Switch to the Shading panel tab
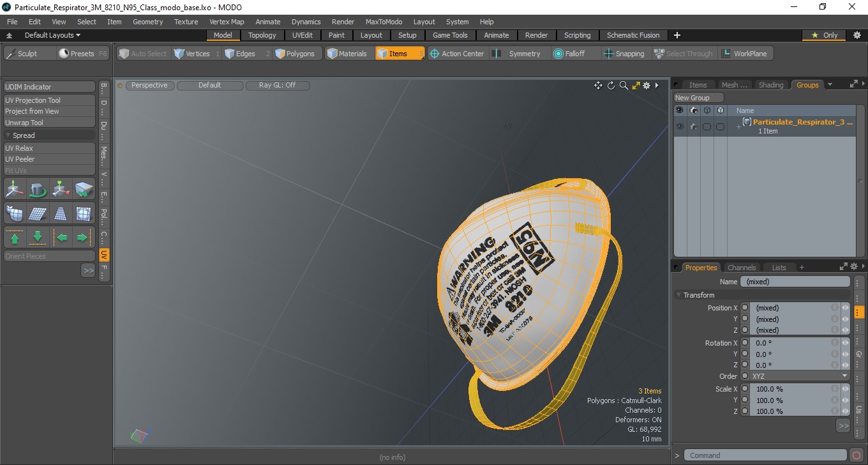868x465 pixels. pyautogui.click(x=771, y=84)
